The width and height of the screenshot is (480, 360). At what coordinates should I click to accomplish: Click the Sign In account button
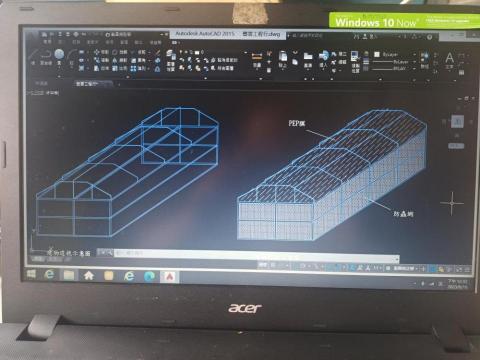369,36
